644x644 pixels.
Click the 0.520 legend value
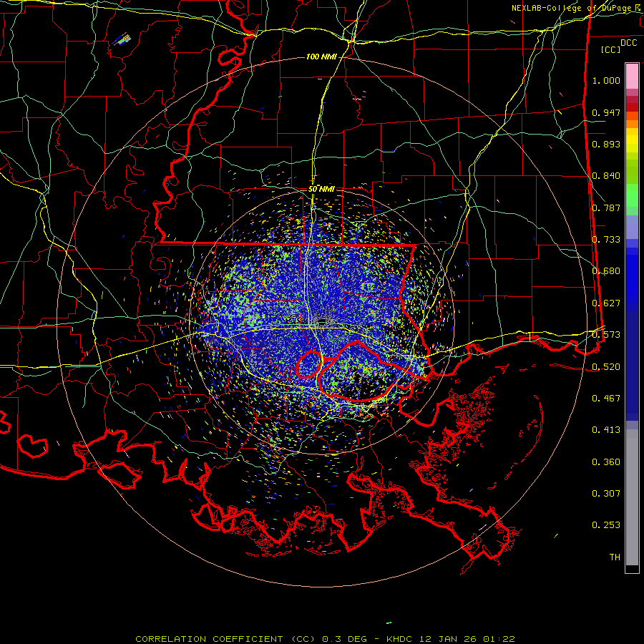pyautogui.click(x=606, y=366)
